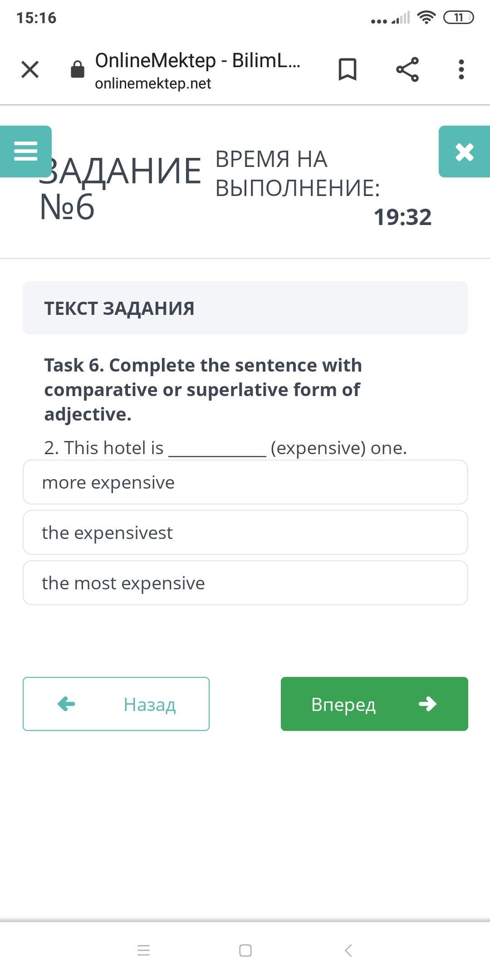The width and height of the screenshot is (490, 980).
Task: Tap the battery indicator in status bar
Action: (x=458, y=18)
